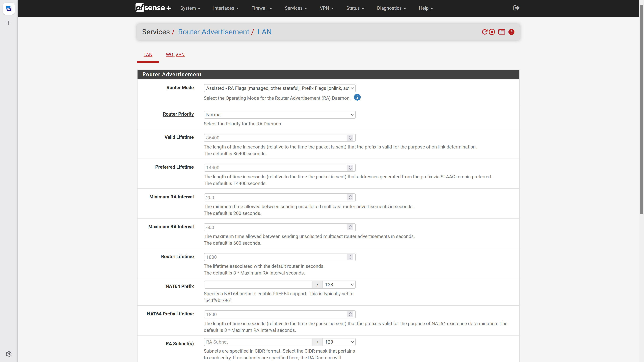This screenshot has height=362, width=644.
Task: Open the Diagnostics menu
Action: [391, 8]
